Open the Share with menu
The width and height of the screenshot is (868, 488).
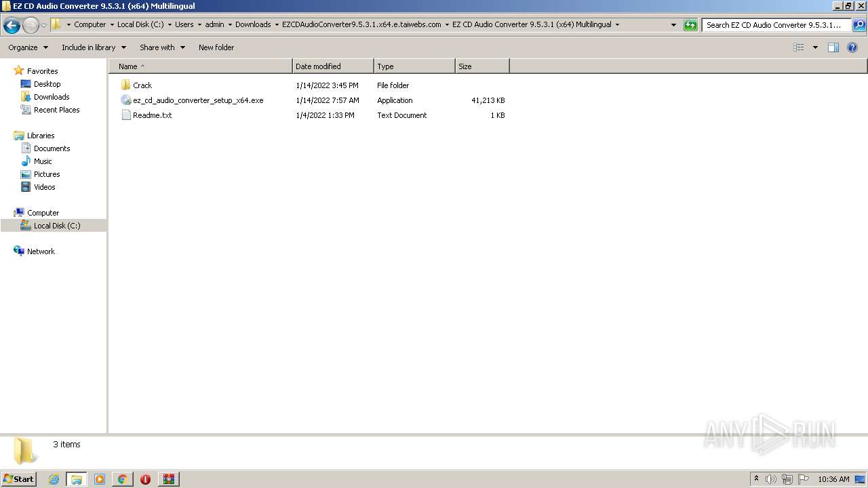tap(162, 47)
